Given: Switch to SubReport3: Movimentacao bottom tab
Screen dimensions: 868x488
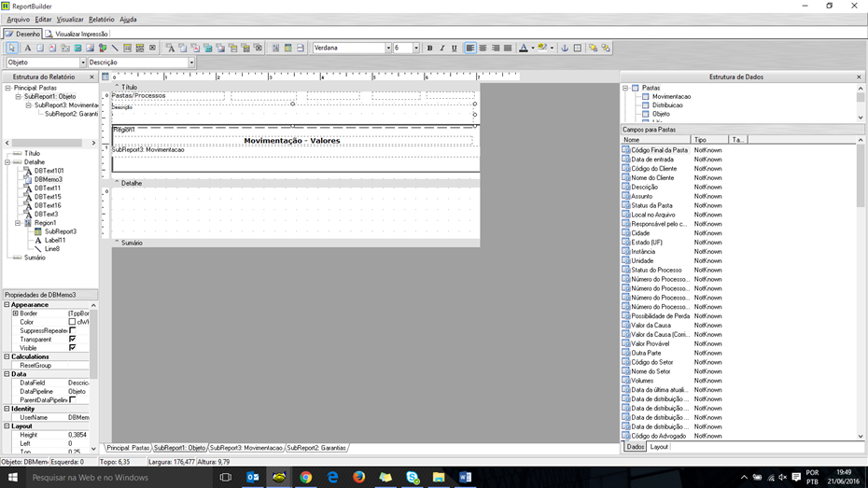Looking at the screenshot, I should 246,448.
